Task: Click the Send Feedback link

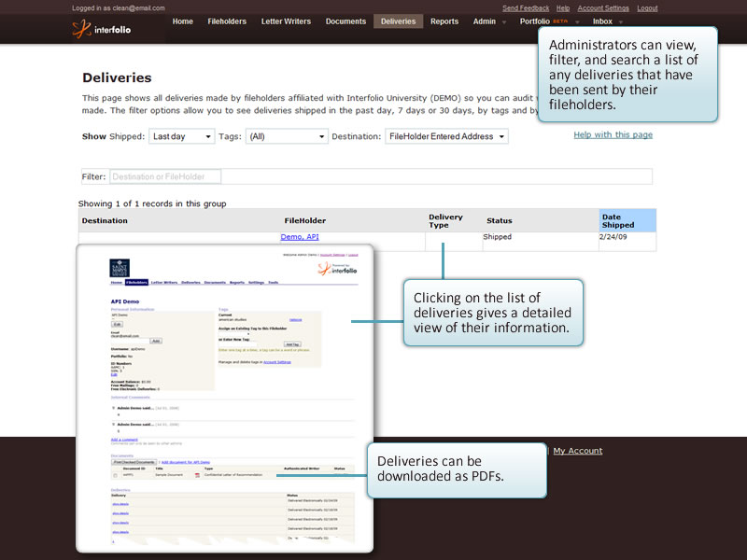Action: click(526, 8)
